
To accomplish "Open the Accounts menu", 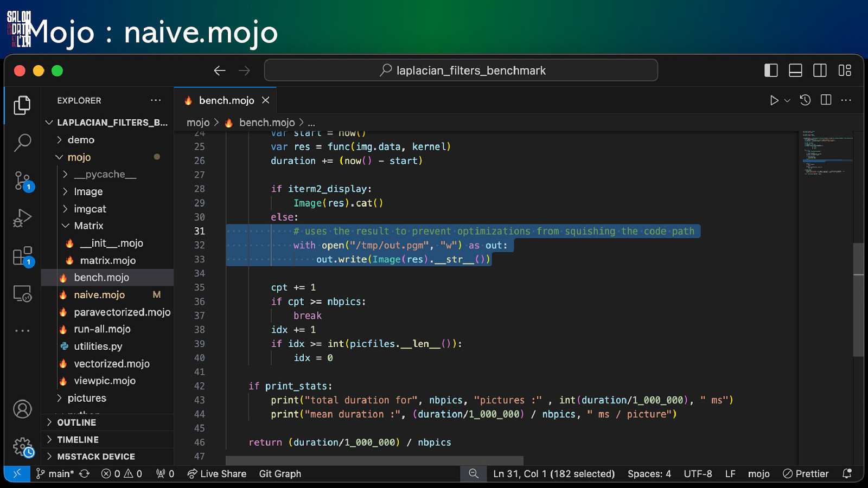I will pos(22,409).
